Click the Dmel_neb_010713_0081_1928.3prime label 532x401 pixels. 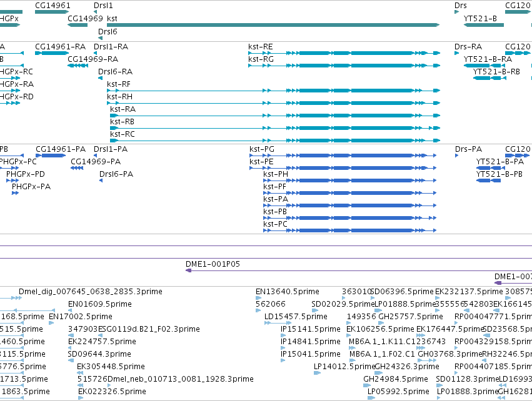181,379
